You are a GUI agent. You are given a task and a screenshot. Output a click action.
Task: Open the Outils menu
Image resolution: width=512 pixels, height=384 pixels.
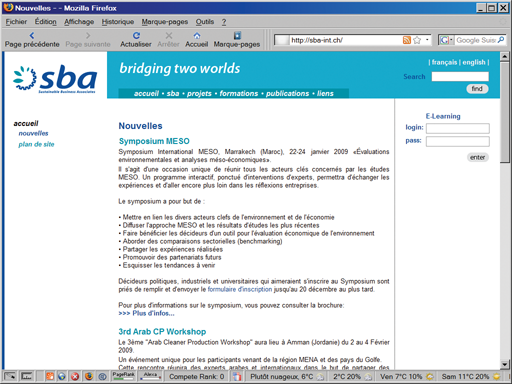[205, 22]
